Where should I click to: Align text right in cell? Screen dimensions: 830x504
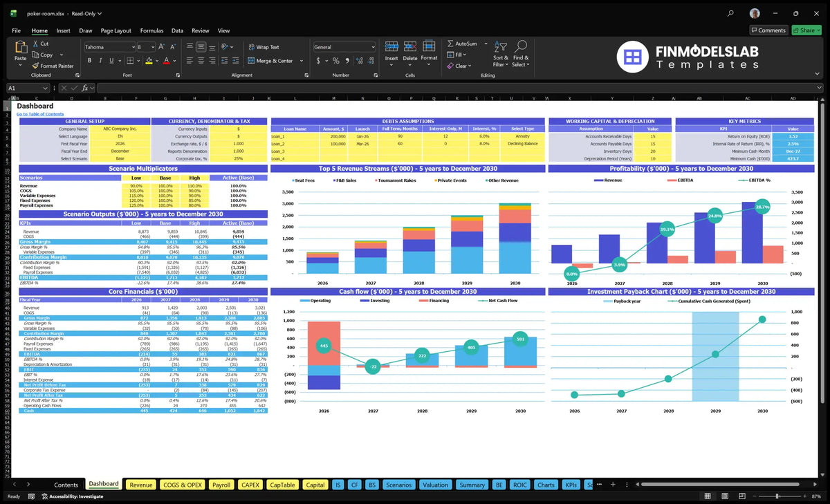[x=212, y=61]
